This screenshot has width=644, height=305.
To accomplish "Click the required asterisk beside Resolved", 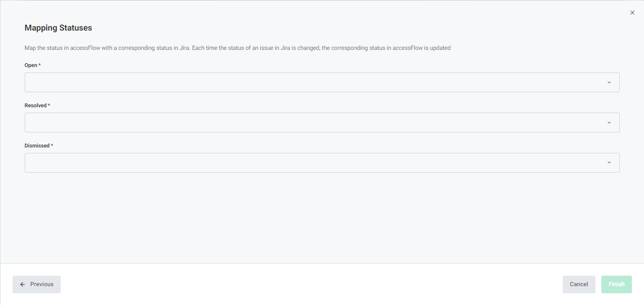I will click(x=49, y=105).
